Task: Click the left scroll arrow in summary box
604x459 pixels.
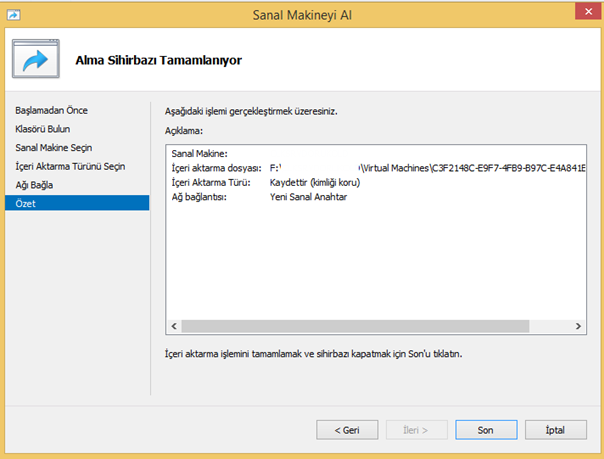Action: click(174, 326)
